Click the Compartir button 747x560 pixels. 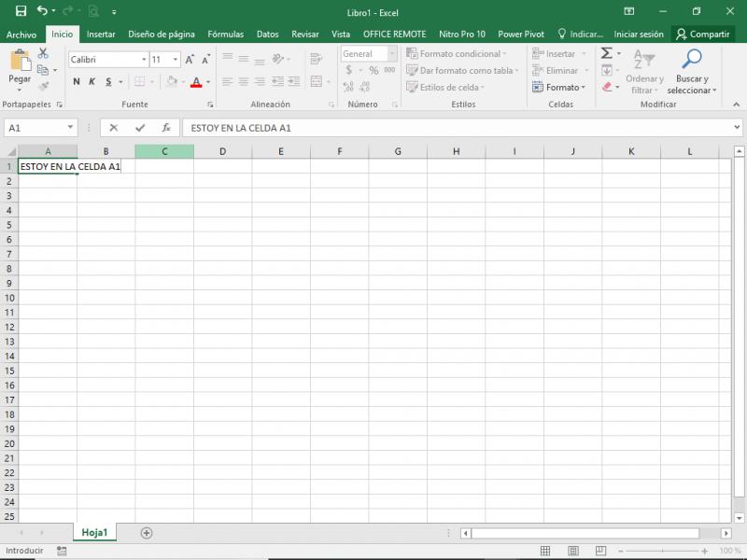[x=702, y=34]
